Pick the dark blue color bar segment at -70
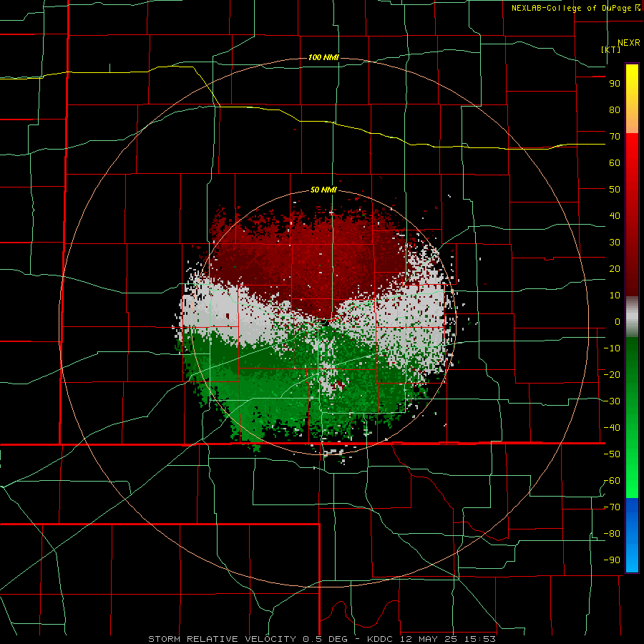 [632, 506]
